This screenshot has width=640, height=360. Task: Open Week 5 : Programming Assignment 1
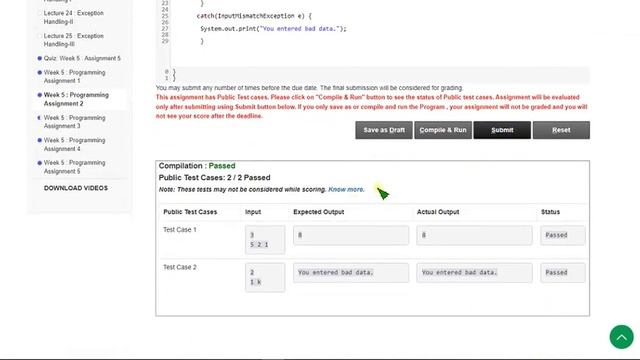tap(74, 76)
